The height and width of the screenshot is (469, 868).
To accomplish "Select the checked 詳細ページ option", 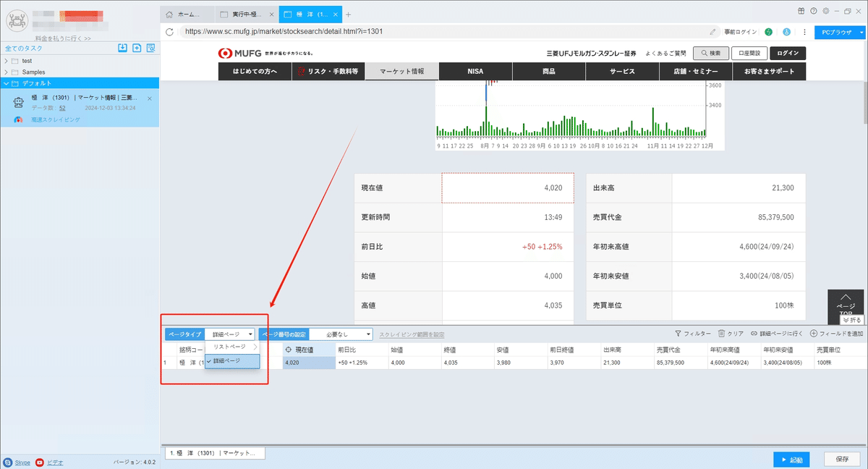I will pos(232,360).
